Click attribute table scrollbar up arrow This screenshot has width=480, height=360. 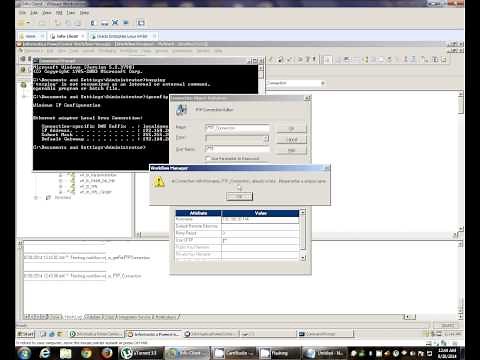tap(302, 212)
